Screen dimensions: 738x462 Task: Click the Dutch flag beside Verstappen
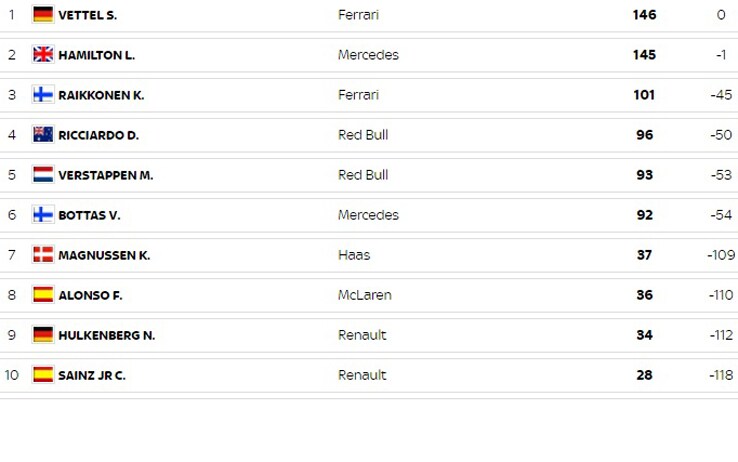[43, 175]
